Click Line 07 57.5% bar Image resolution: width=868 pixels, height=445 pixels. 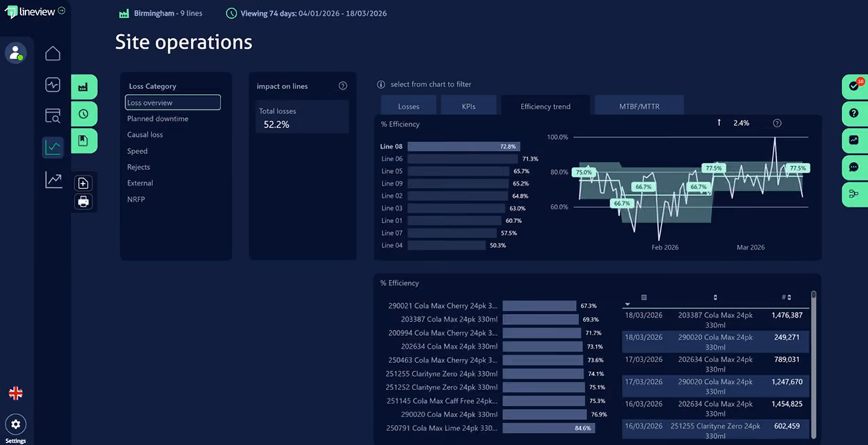coord(451,233)
